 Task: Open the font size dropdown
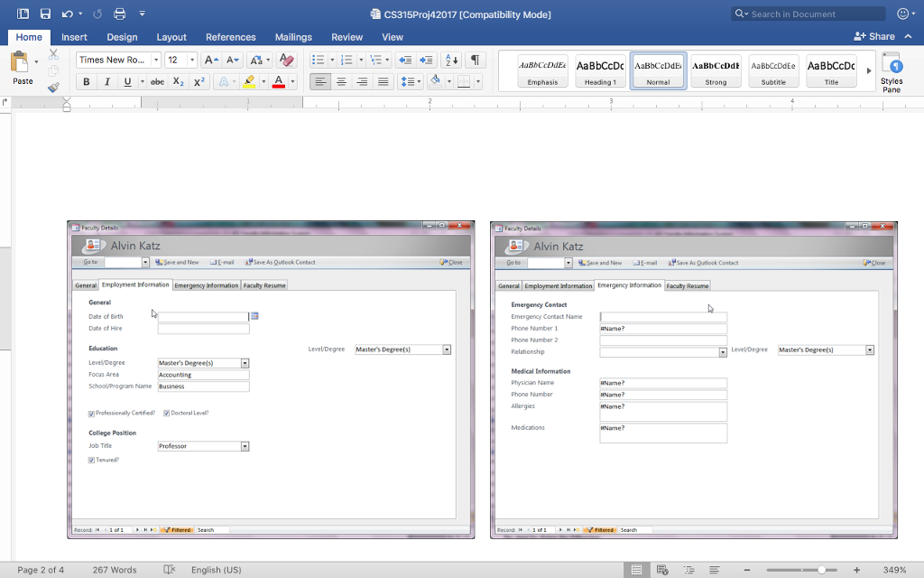click(192, 60)
